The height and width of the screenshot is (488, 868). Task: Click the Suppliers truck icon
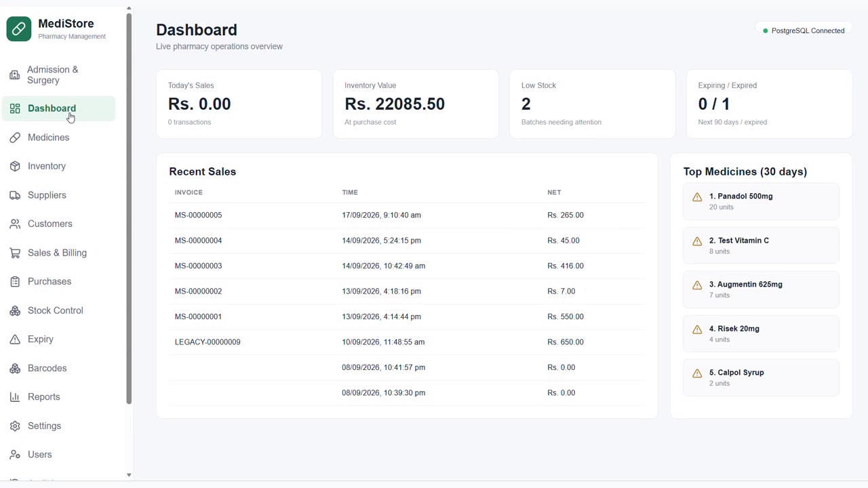pyautogui.click(x=15, y=195)
